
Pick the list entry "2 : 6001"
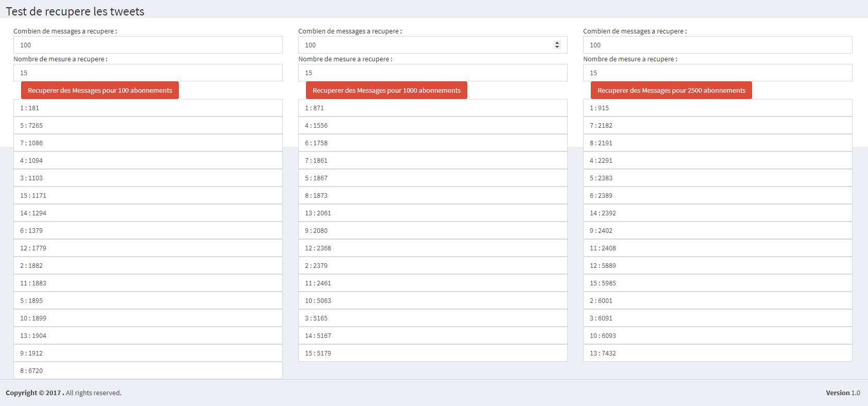tap(718, 300)
